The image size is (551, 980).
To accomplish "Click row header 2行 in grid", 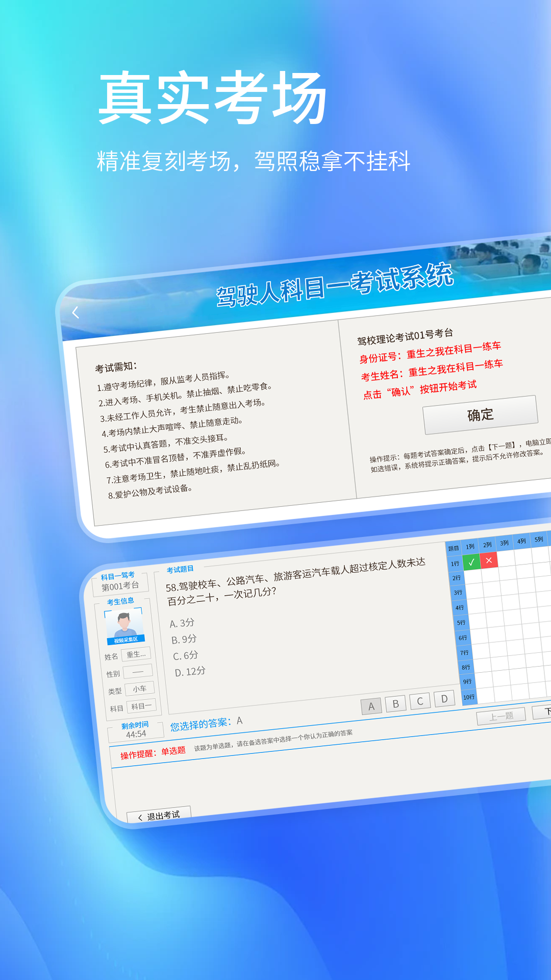I will pyautogui.click(x=457, y=578).
